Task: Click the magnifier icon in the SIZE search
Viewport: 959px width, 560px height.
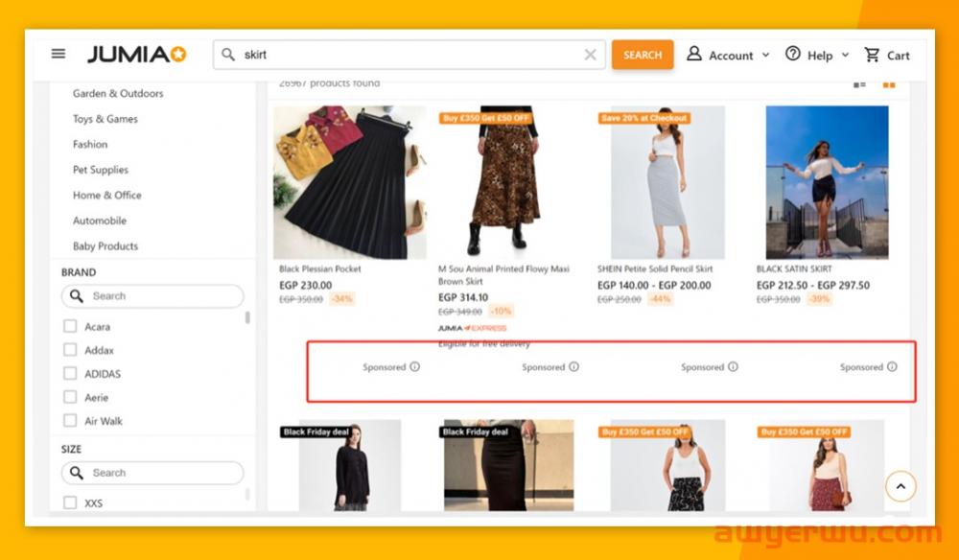Action: (x=77, y=473)
